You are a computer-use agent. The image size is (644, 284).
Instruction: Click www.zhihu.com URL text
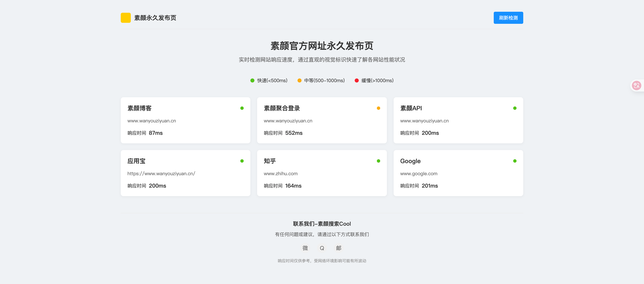tap(281, 174)
